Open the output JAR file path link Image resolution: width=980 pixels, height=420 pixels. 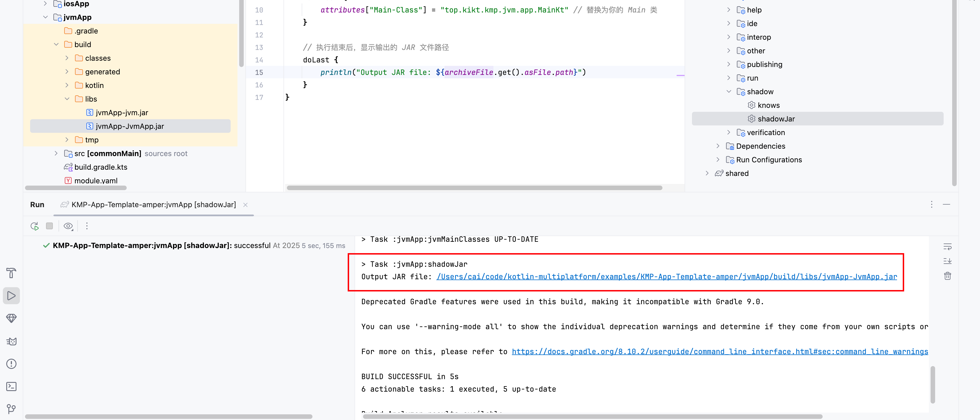[x=666, y=277]
